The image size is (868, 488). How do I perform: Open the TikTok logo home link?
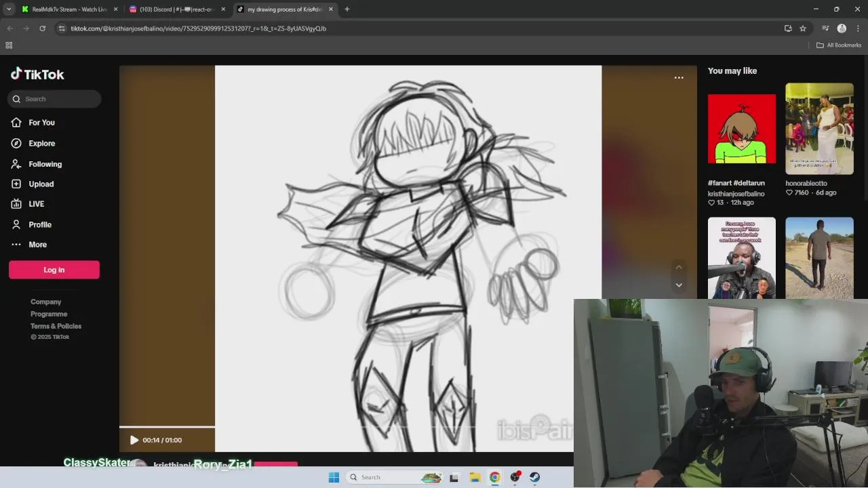(37, 74)
